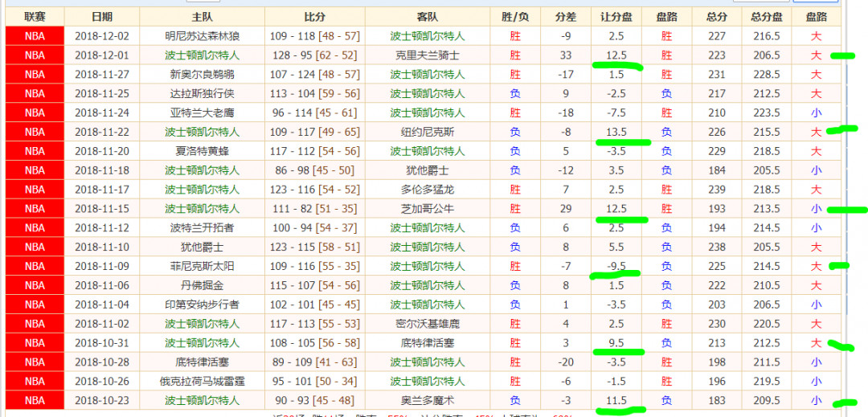868x417 pixels.
Task: Select the score 96 - 114 [45 - 61]
Action: (315, 112)
